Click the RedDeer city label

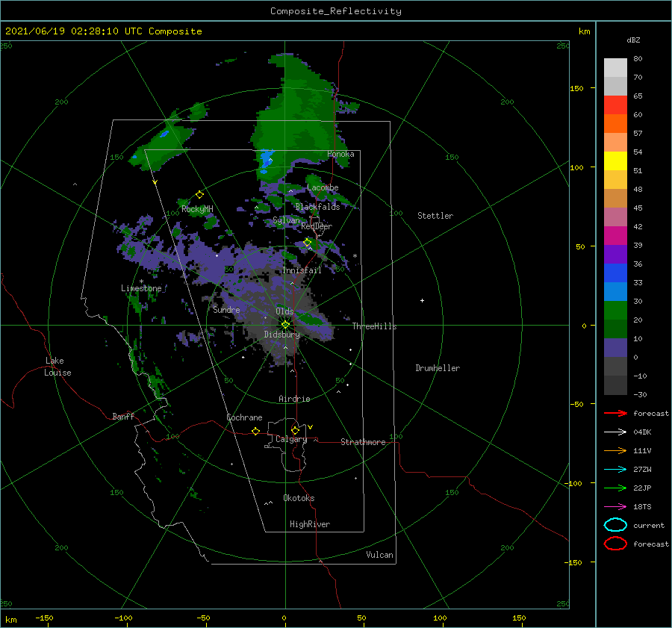coord(317,226)
